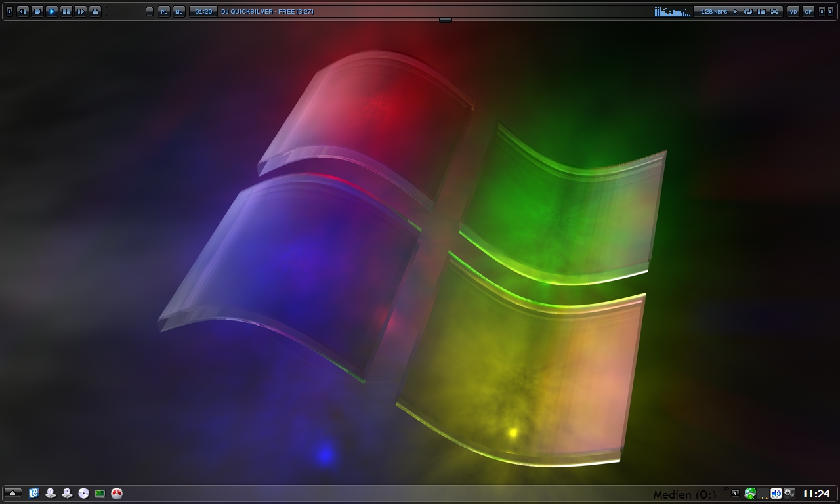Click the eject/open file button
This screenshot has height=504, width=840.
95,11
